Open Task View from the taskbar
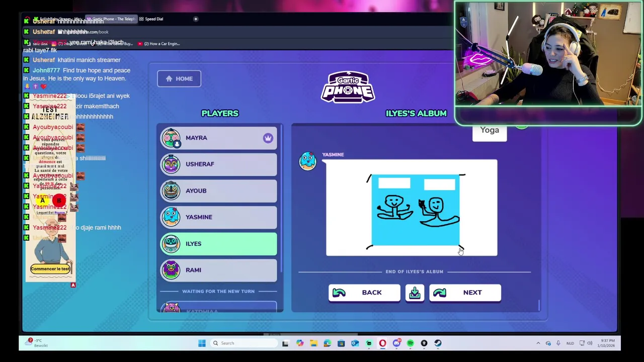The height and width of the screenshot is (362, 644). pyautogui.click(x=285, y=343)
